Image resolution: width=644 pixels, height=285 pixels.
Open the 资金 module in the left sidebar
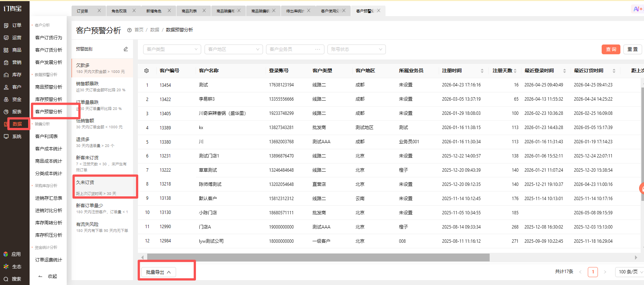point(13,99)
